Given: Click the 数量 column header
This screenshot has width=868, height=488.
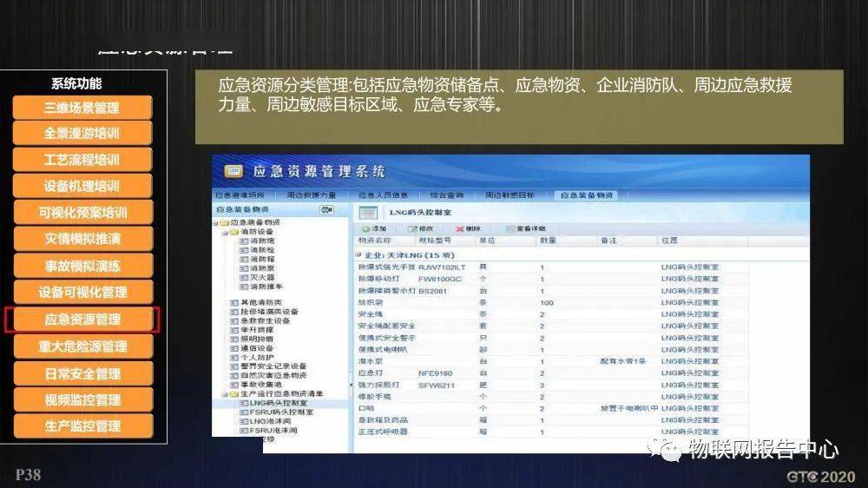Looking at the screenshot, I should click(x=549, y=241).
